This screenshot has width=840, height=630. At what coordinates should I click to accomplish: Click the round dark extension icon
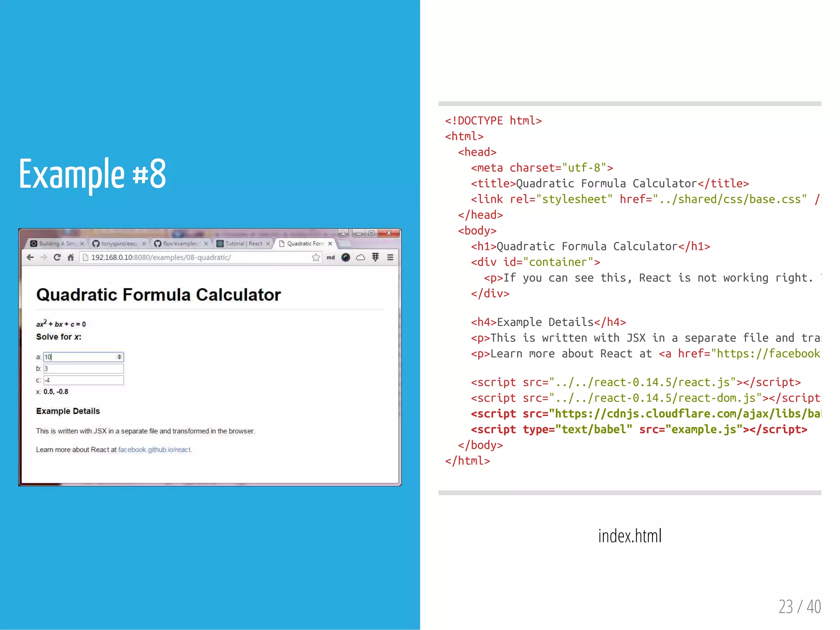[346, 257]
